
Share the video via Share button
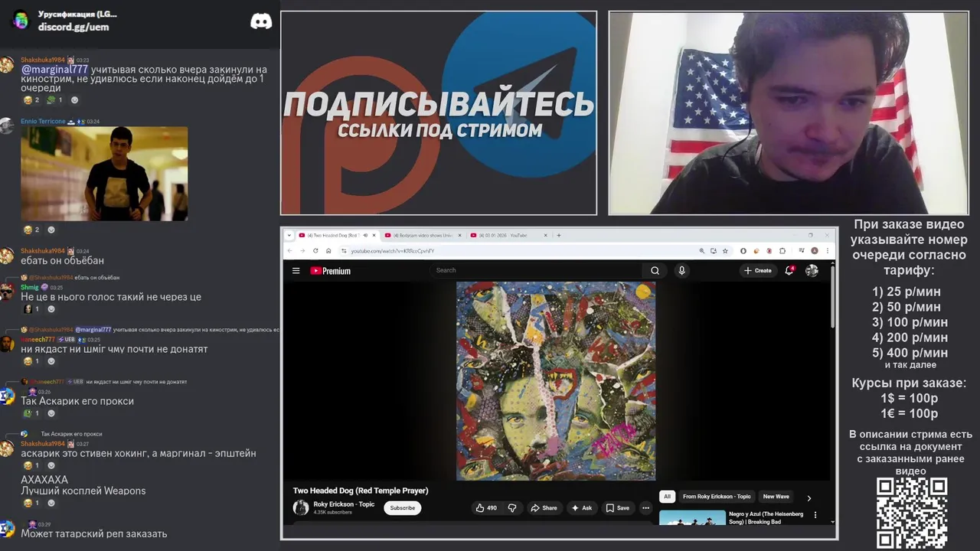544,507
